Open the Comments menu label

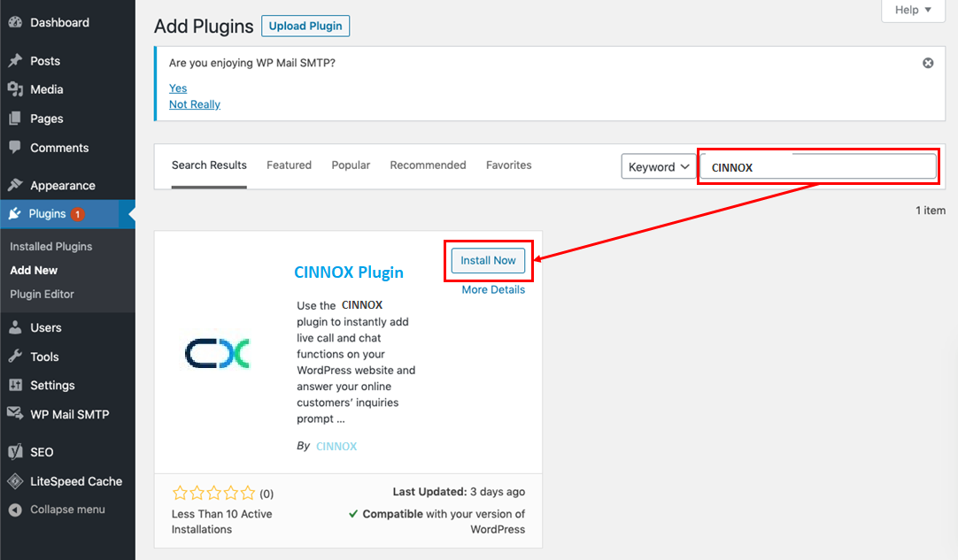pyautogui.click(x=60, y=148)
